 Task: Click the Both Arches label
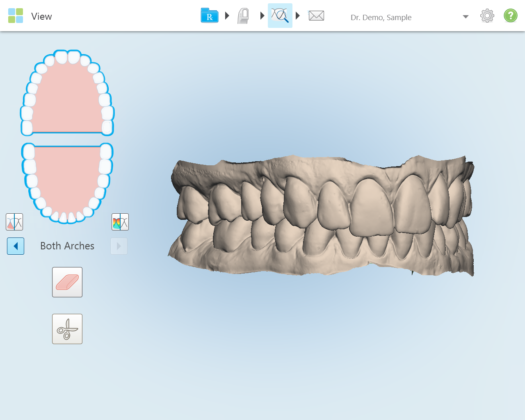click(67, 246)
